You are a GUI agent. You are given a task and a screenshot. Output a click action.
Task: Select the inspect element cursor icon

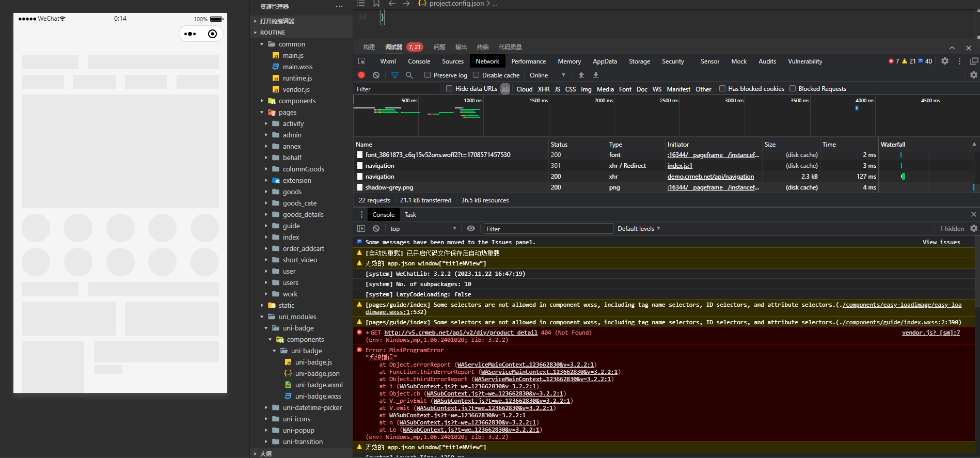pos(362,61)
